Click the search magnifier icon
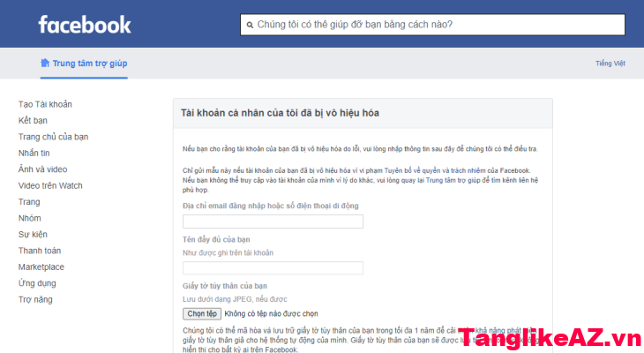 pos(250,25)
